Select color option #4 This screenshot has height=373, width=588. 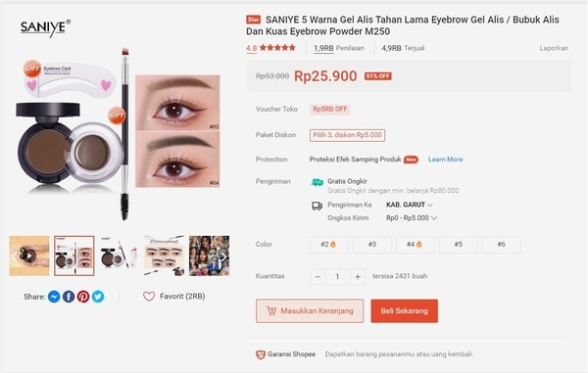click(415, 245)
